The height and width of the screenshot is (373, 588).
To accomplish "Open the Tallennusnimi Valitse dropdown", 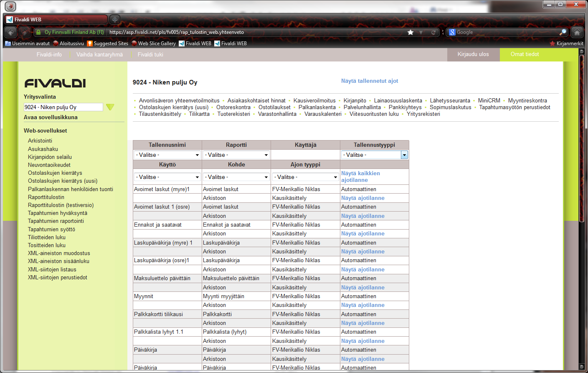I will coord(167,155).
